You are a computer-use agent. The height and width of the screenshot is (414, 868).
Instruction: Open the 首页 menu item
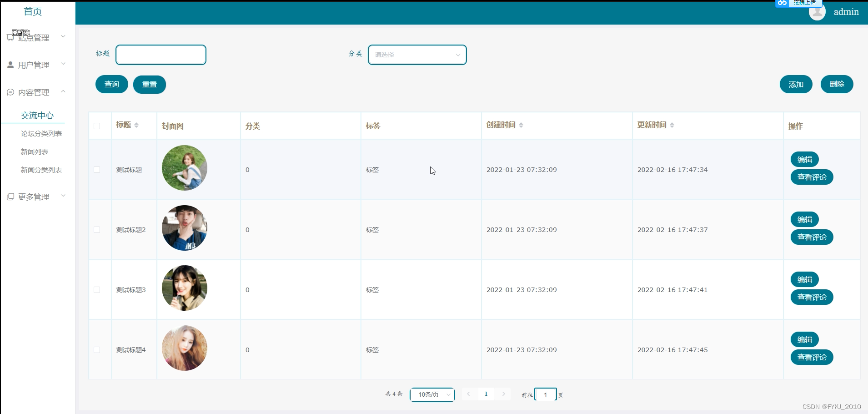[x=33, y=11]
